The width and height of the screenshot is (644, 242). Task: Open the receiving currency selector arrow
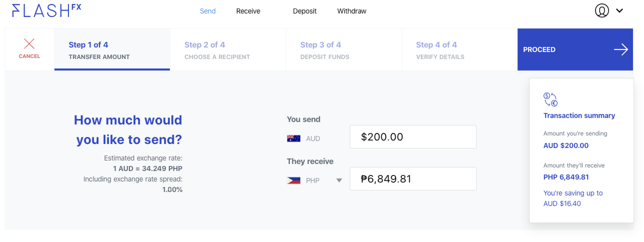339,180
